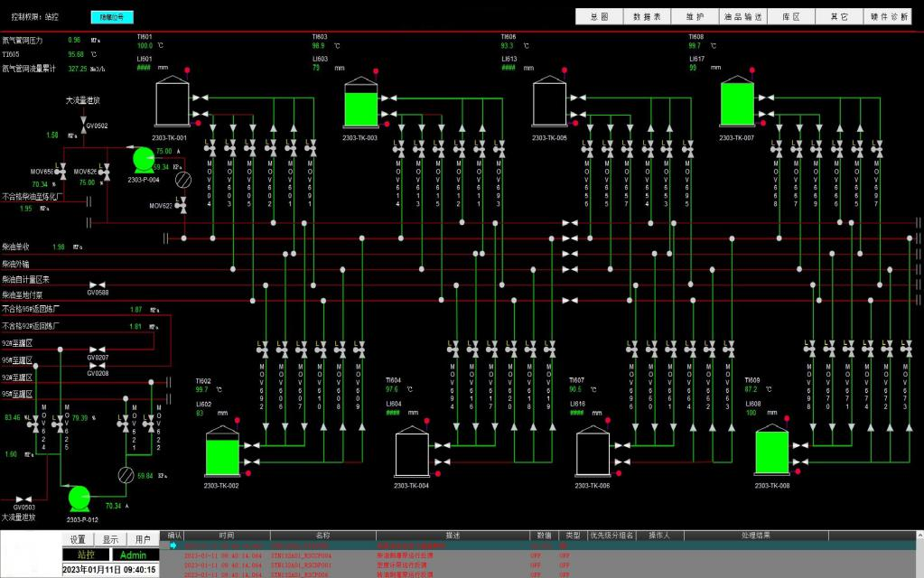Click the cyan button in header
The width and height of the screenshot is (924, 578).
click(112, 17)
